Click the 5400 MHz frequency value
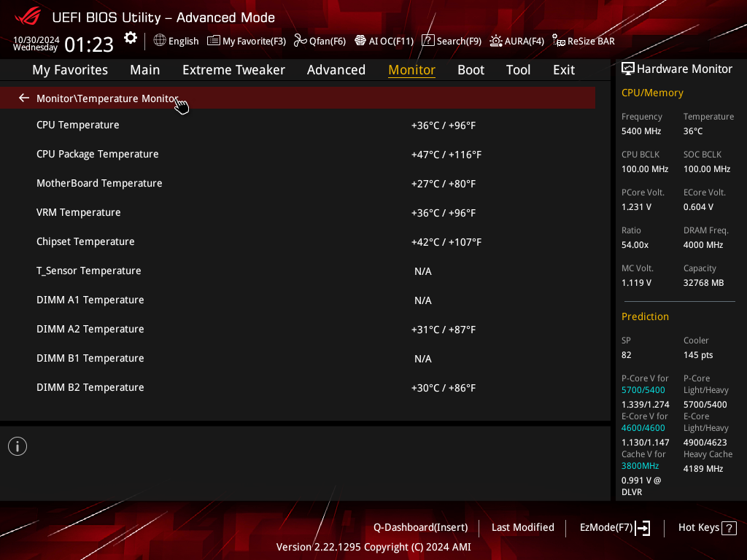 point(641,131)
